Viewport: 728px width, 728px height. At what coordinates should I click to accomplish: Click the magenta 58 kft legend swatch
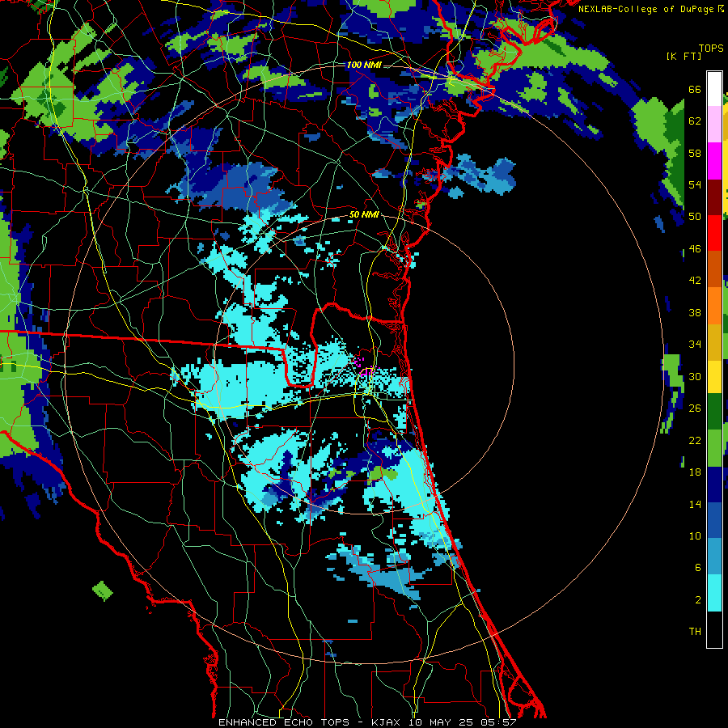714,161
